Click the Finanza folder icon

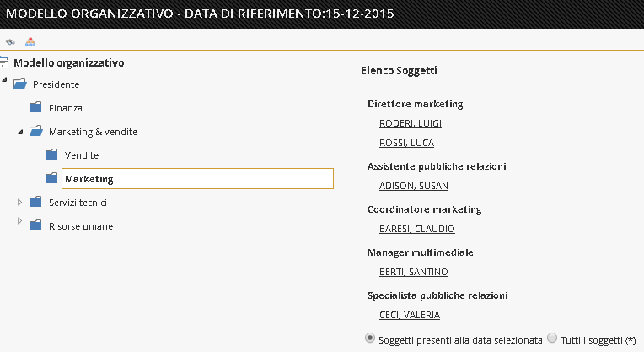coord(35,107)
